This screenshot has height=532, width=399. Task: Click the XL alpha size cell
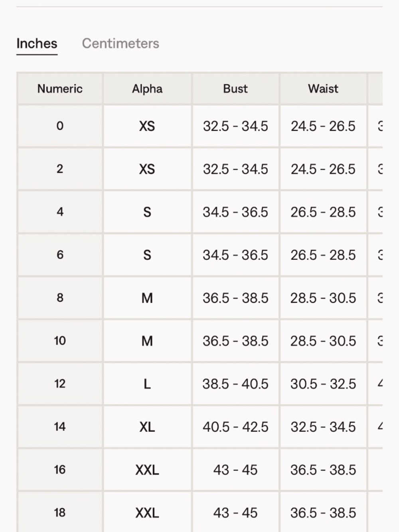click(147, 427)
